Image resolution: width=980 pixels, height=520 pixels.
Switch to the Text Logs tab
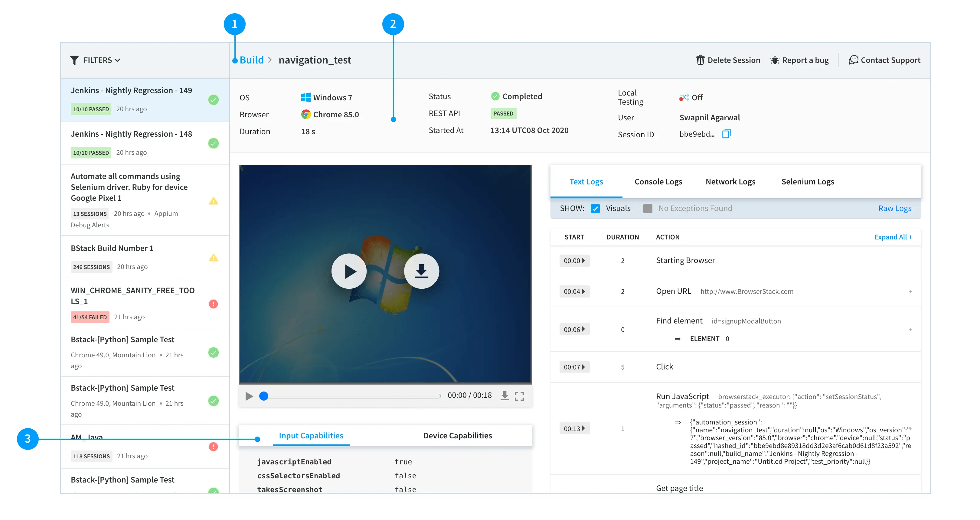click(586, 182)
